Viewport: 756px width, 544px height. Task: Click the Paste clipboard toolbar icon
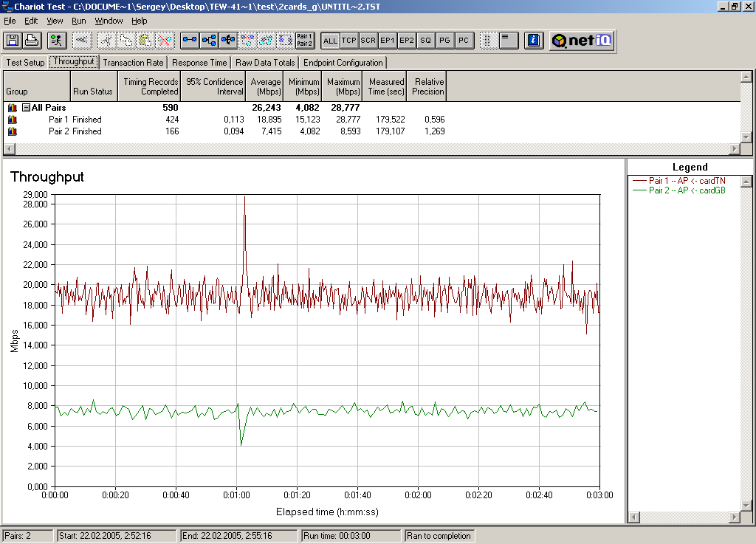point(145,41)
